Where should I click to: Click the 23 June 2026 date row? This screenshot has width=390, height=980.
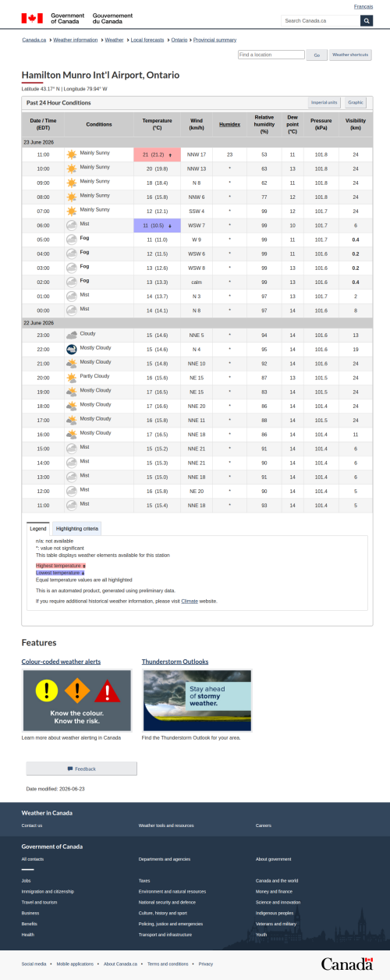coord(197,142)
